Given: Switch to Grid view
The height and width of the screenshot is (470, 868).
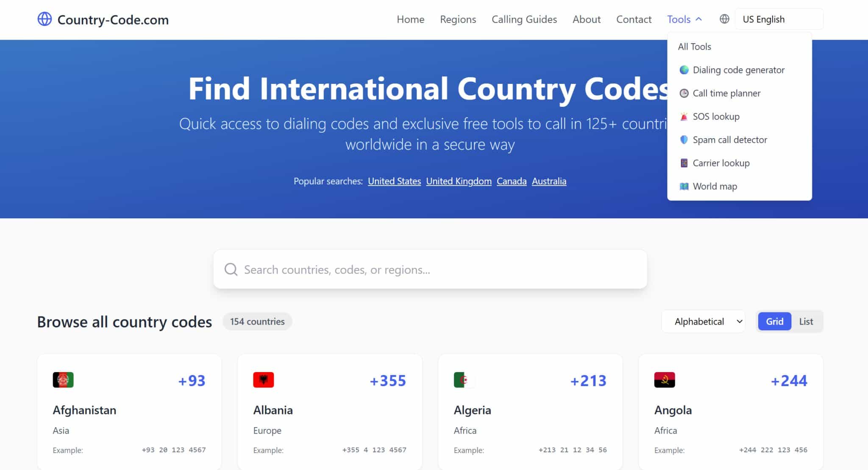Looking at the screenshot, I should click(774, 322).
